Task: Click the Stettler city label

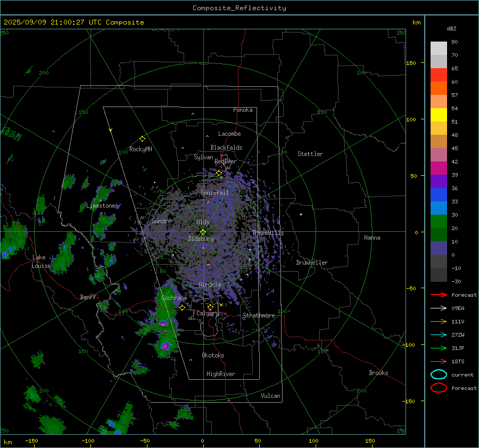Action: pos(310,154)
